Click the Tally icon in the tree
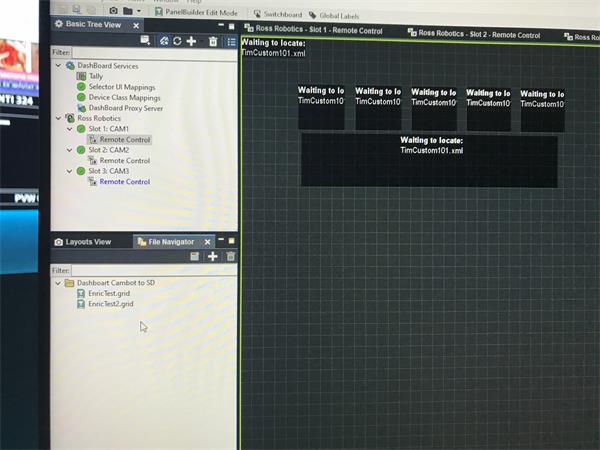Image resolution: width=600 pixels, height=450 pixels. (x=81, y=76)
